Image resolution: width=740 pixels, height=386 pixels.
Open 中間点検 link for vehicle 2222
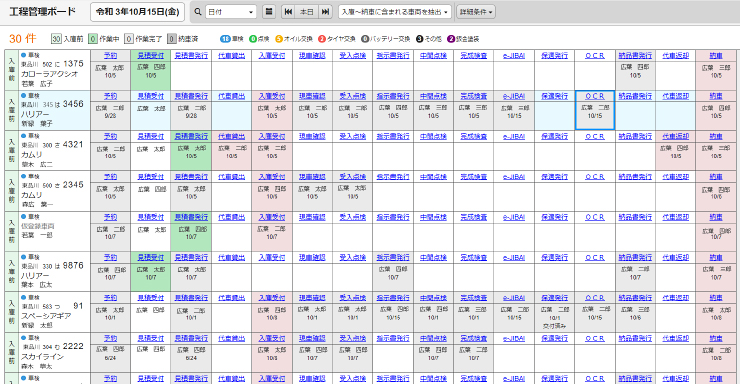click(x=433, y=338)
